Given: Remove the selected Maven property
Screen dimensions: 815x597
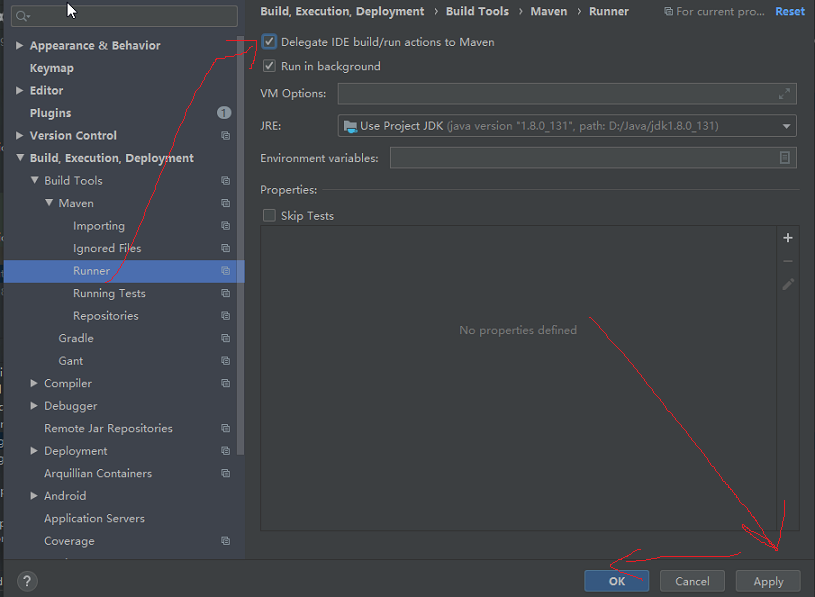Looking at the screenshot, I should click(x=788, y=261).
